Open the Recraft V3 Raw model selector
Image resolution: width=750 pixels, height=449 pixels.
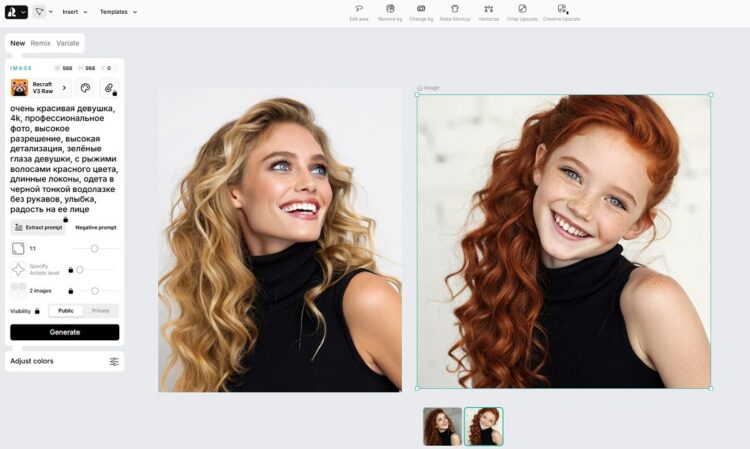tap(41, 88)
